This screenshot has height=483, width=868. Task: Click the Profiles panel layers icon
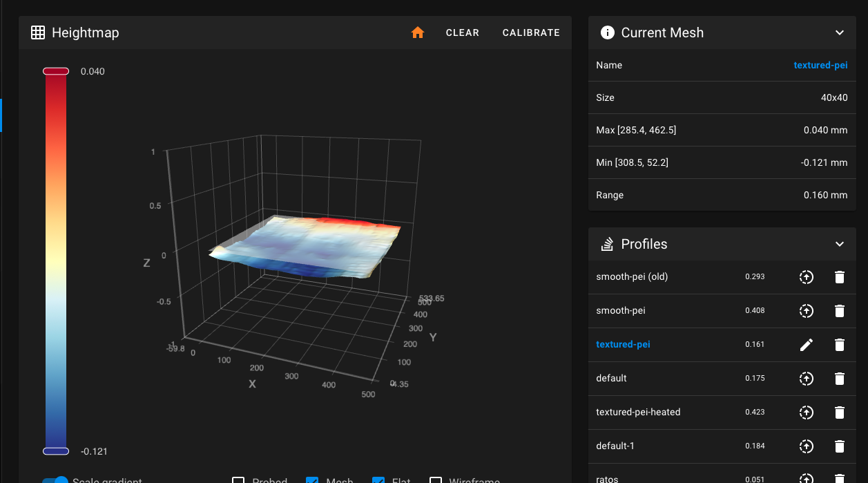coord(608,244)
